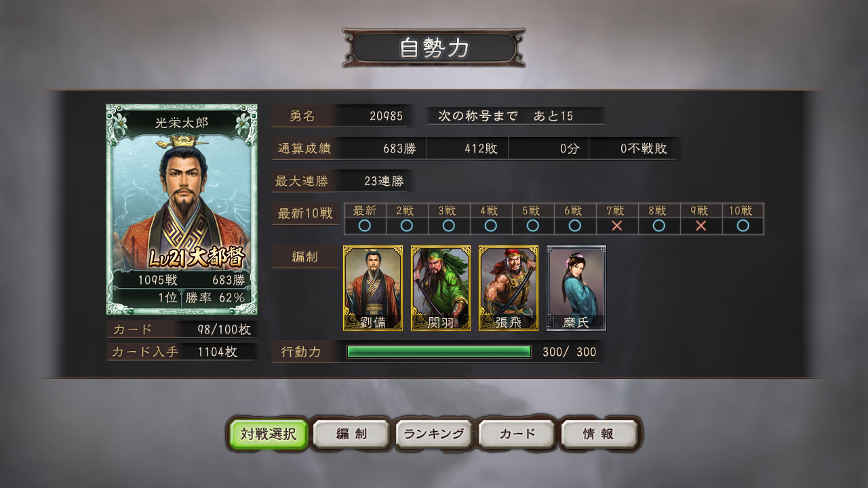This screenshot has height=488, width=868.
Task: Click the 行動力 green action gauge
Action: point(439,352)
